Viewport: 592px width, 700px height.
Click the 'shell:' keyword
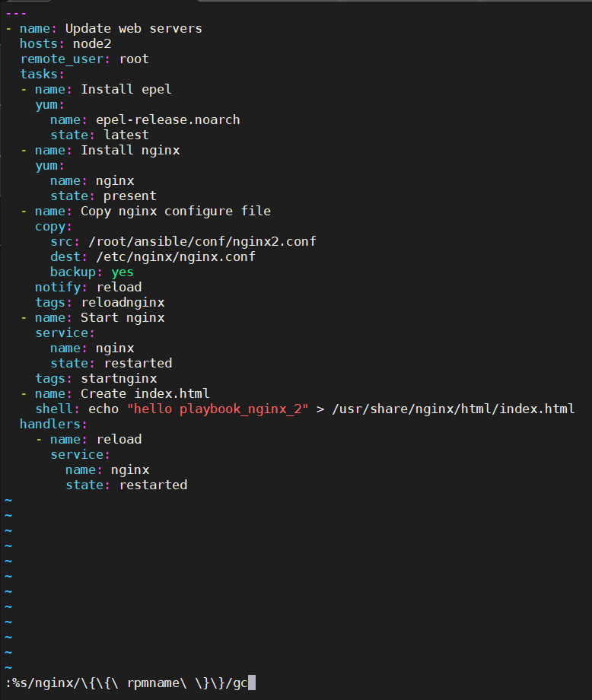[58, 409]
